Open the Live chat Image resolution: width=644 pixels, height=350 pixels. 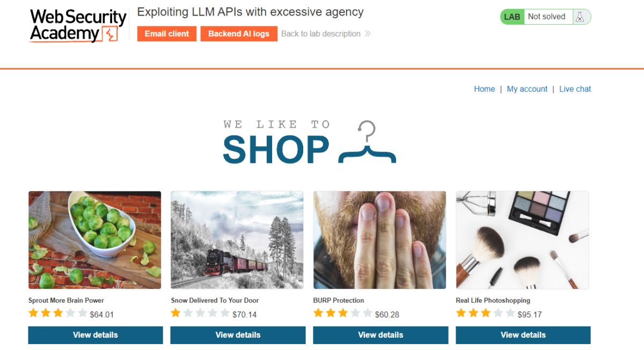(575, 89)
